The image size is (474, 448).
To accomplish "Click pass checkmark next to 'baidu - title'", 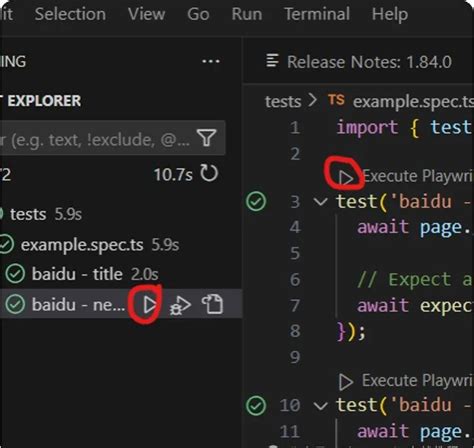I will (15, 274).
